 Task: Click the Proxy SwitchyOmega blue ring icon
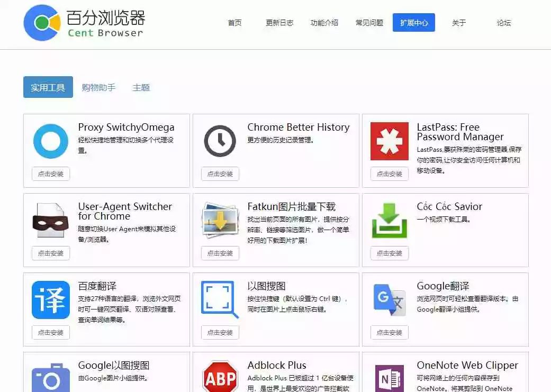tap(51, 141)
